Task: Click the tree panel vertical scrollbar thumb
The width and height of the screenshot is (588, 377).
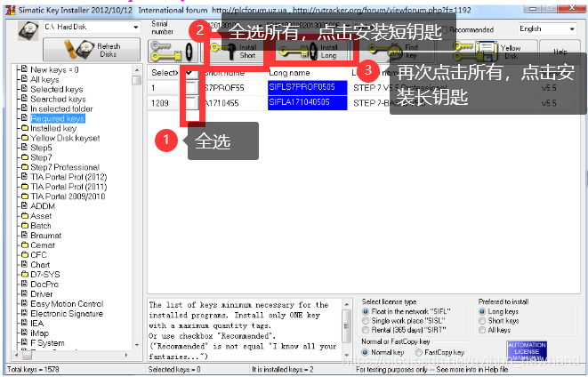Action: click(136, 80)
